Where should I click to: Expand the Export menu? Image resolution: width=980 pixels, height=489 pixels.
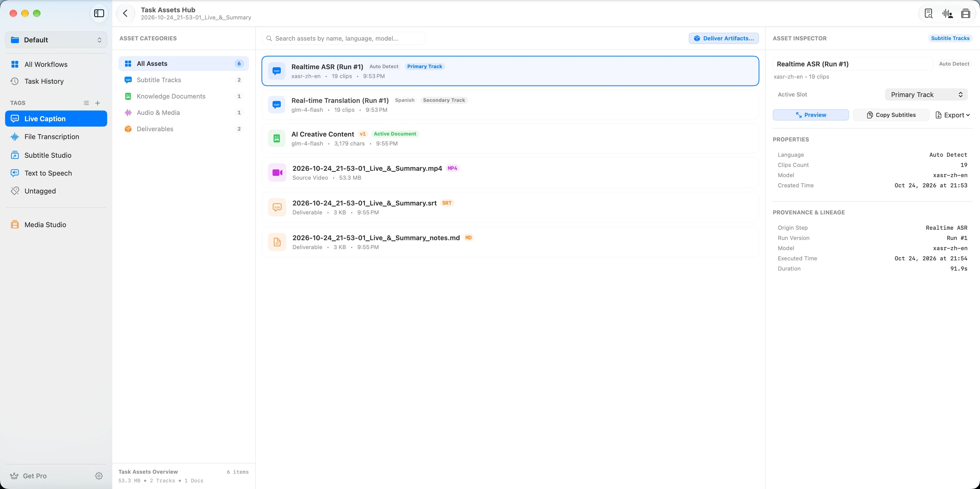pos(953,115)
